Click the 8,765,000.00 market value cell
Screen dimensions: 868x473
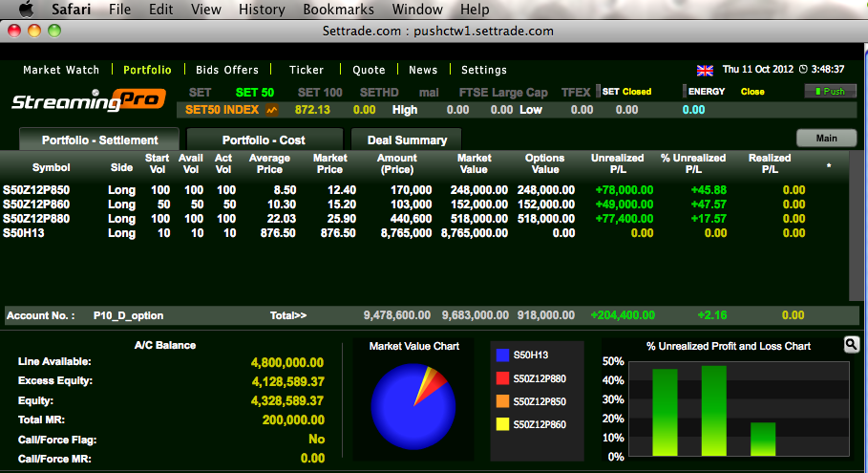475,233
